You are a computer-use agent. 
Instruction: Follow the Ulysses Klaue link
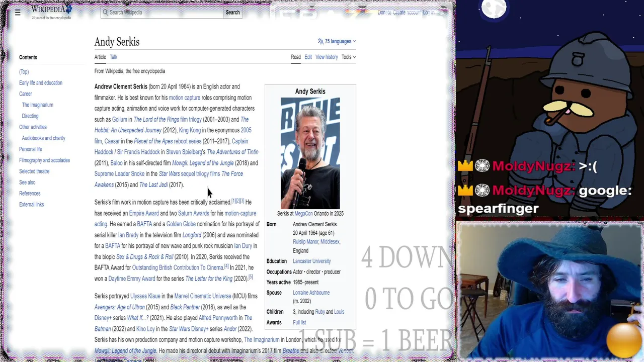pos(145,296)
